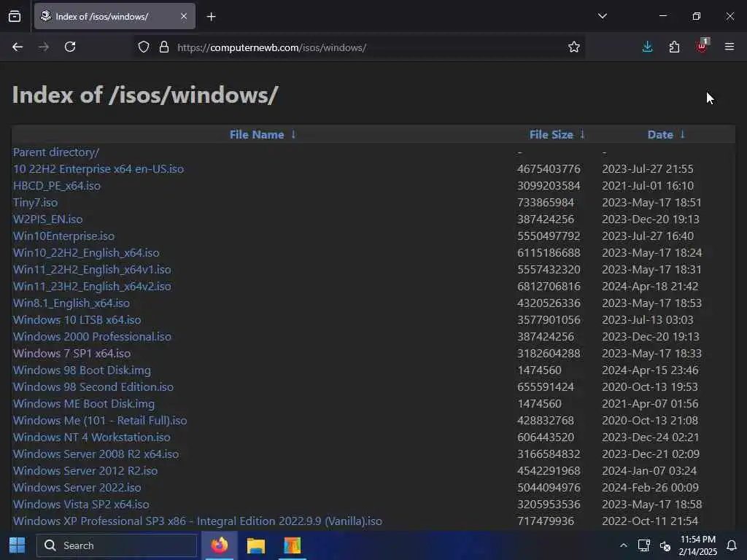747x560 pixels.
Task: Open the extensions puzzle icon
Action: click(674, 47)
